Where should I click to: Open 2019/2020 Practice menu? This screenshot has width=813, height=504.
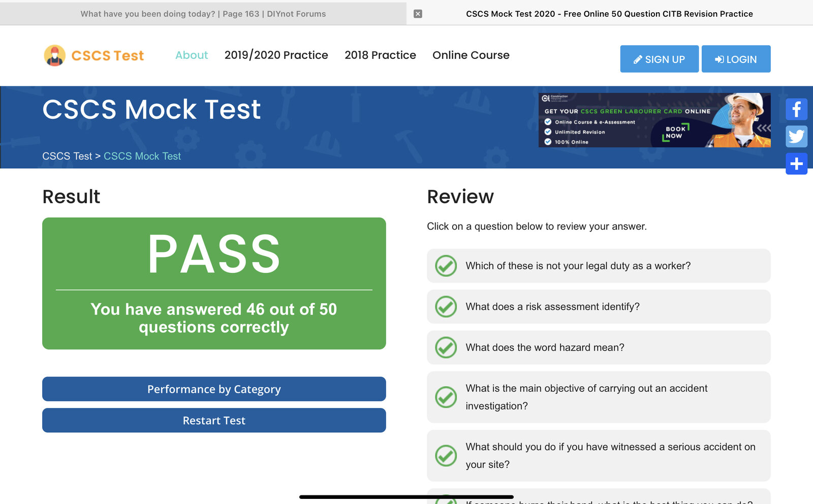coord(276,55)
